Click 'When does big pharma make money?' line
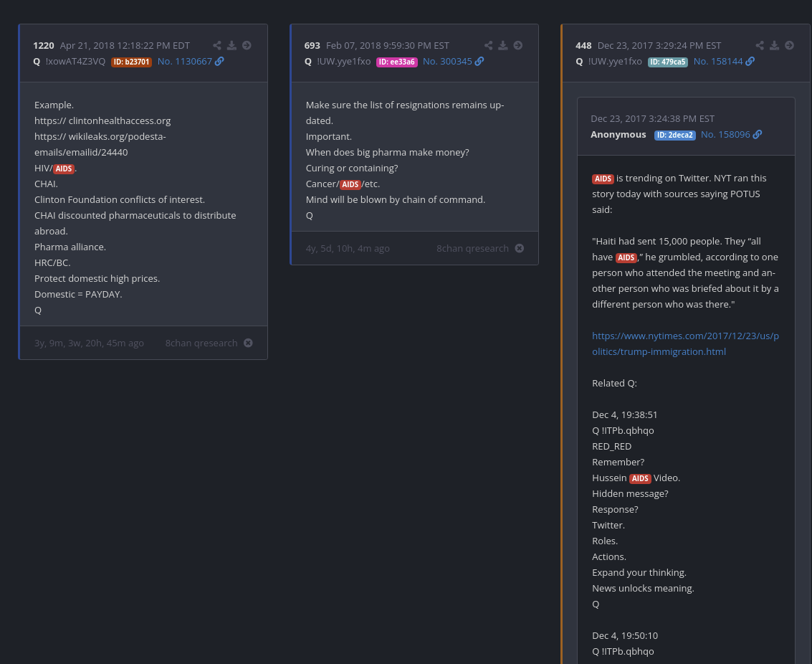Screen dimensions: 812x664 [x=387, y=152]
